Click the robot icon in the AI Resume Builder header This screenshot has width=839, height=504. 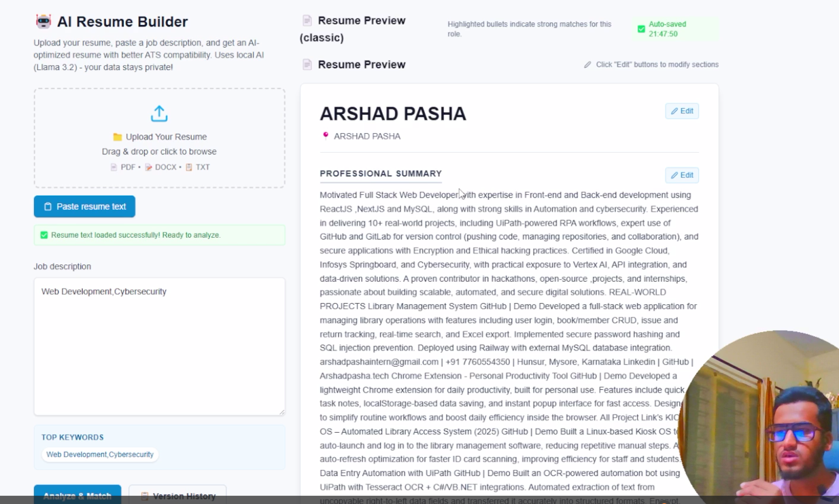43,21
